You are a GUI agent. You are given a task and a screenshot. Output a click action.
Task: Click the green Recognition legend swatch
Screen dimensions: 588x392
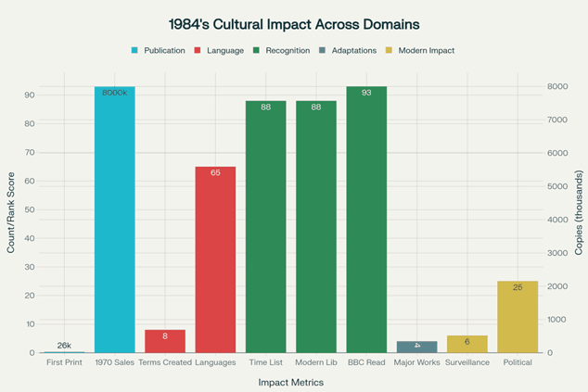click(x=257, y=50)
